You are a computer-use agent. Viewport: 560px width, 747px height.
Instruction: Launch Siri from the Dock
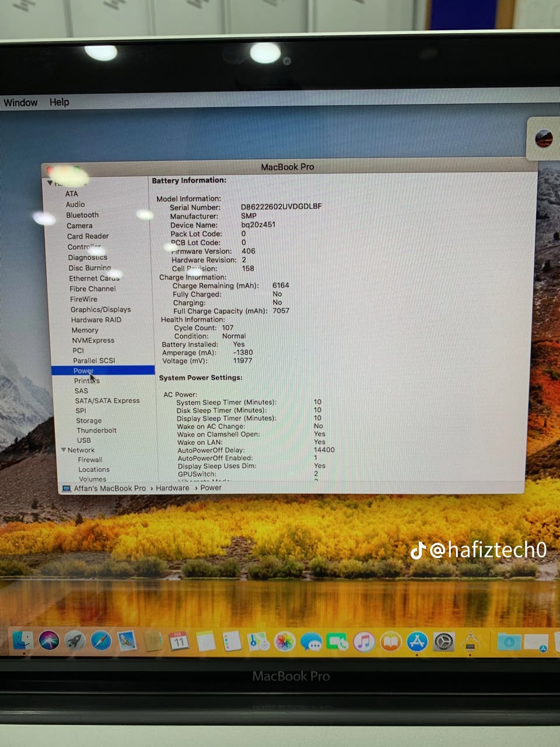49,640
